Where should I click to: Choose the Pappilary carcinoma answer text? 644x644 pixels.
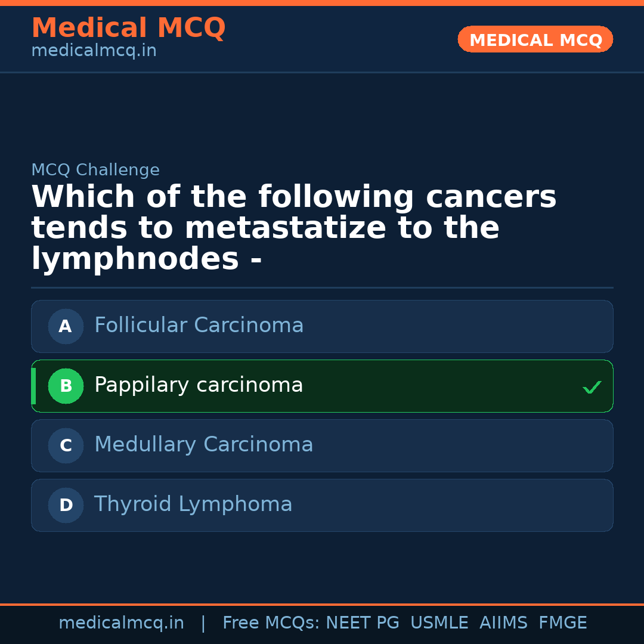pos(199,385)
